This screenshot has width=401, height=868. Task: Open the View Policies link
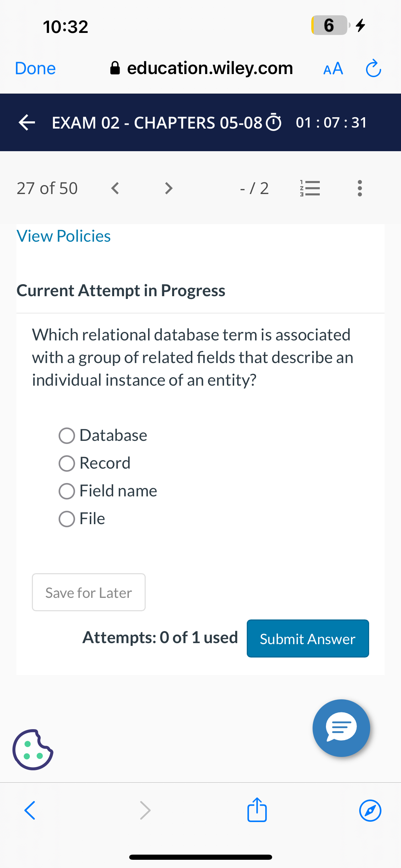[63, 236]
